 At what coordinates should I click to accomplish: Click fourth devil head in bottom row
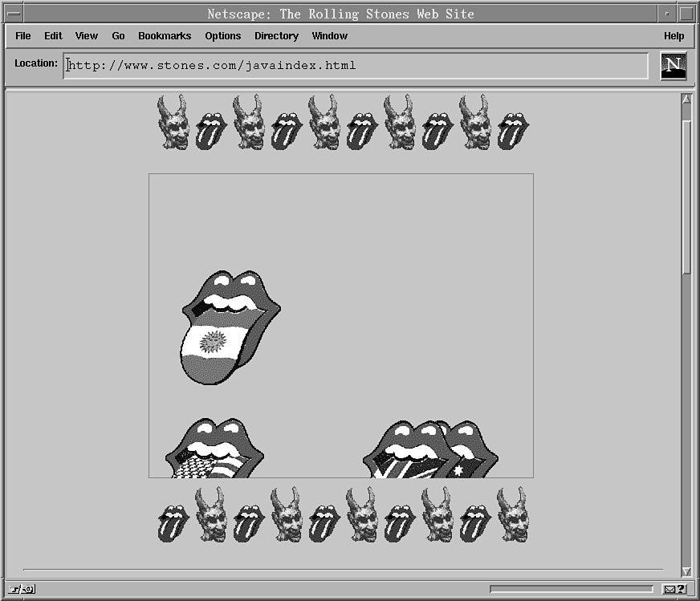click(x=437, y=514)
